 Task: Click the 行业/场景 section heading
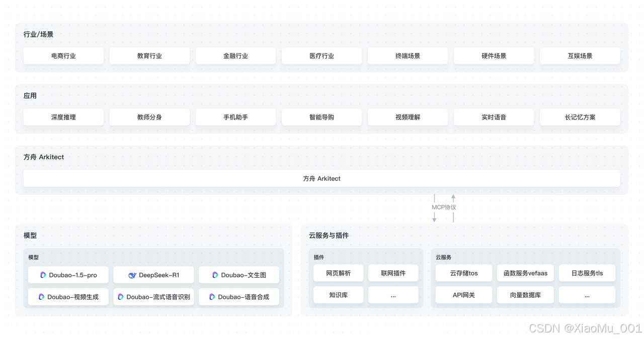[38, 34]
